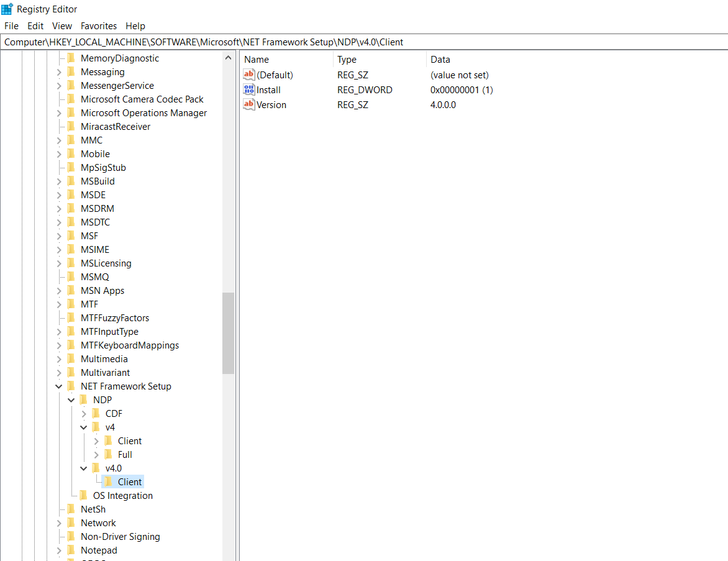This screenshot has height=561, width=728.
Task: Expand the CDF registry key
Action: [x=83, y=413]
